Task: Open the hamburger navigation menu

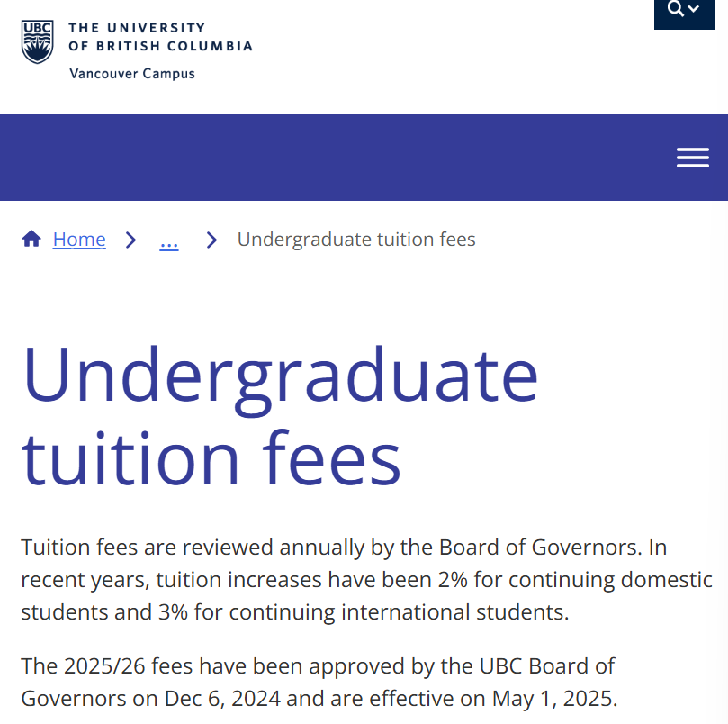Action: pos(693,158)
